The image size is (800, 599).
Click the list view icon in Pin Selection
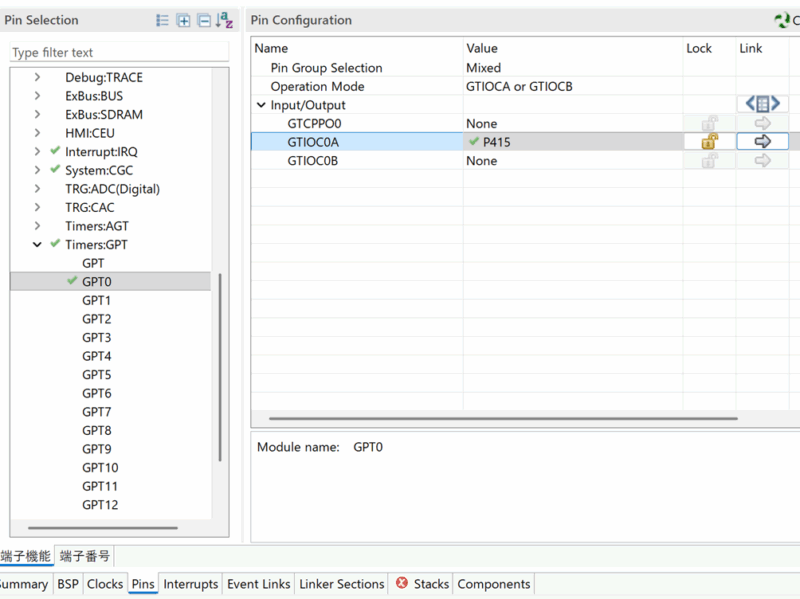[x=162, y=20]
